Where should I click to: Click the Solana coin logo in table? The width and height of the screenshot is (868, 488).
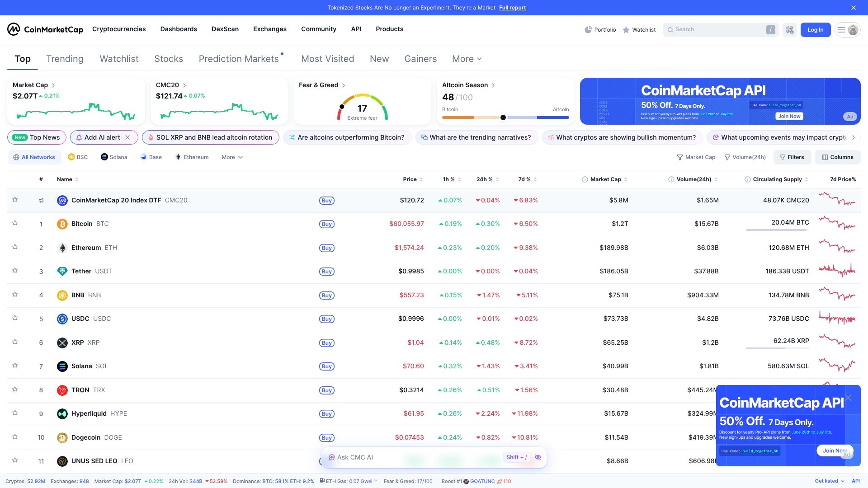tap(62, 366)
